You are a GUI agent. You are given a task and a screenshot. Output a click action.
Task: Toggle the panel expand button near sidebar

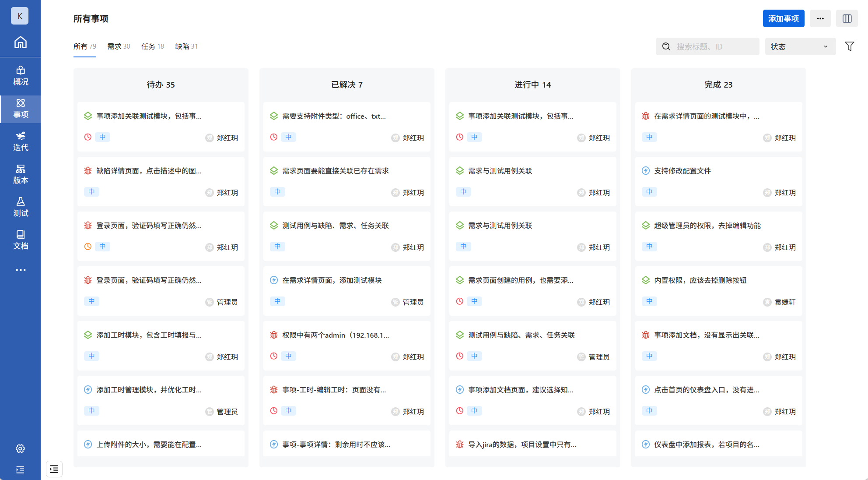click(x=54, y=469)
